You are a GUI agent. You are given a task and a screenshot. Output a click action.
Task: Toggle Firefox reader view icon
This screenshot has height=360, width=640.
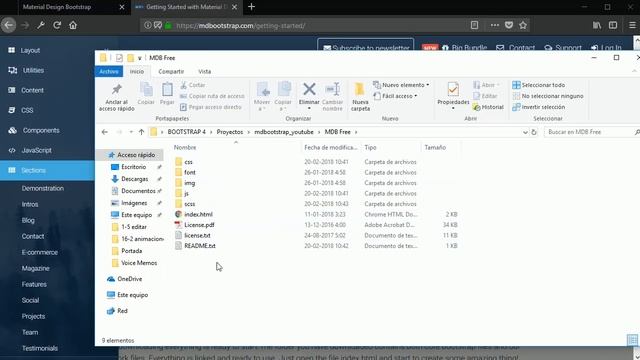474,25
